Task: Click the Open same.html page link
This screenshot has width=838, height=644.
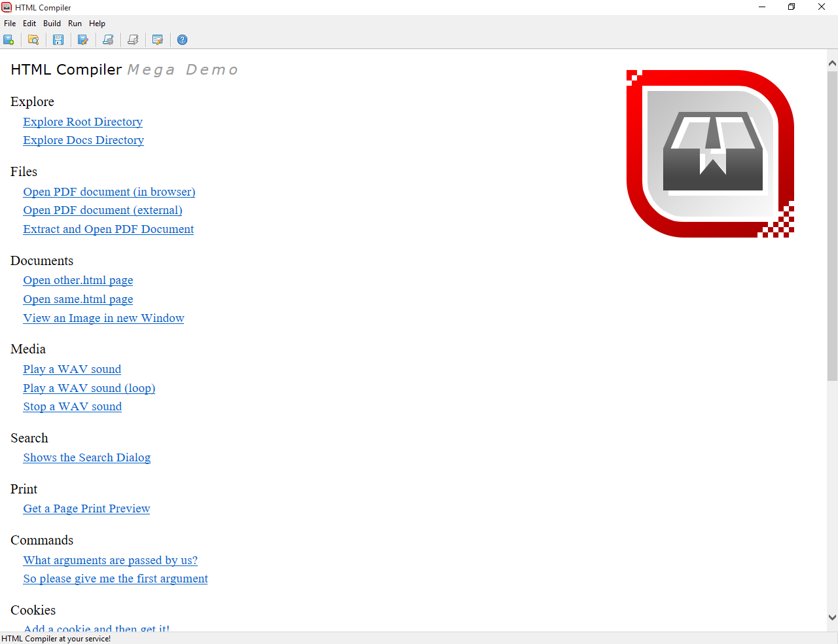Action: [x=78, y=299]
